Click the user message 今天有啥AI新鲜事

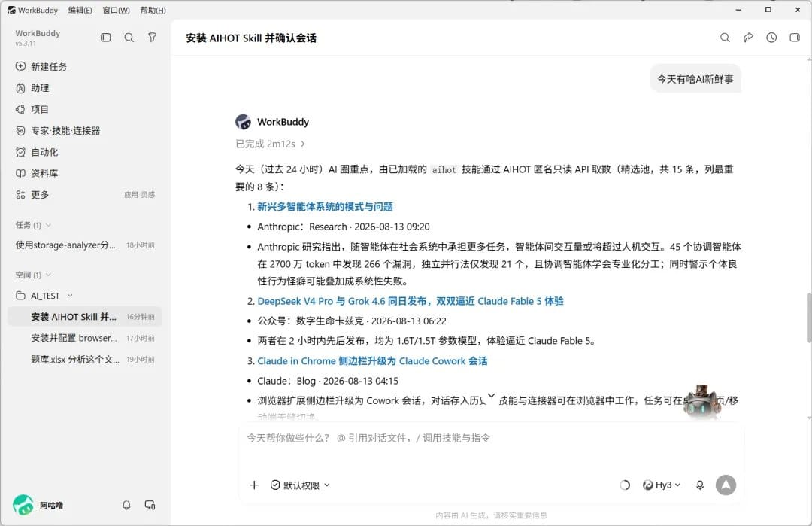[x=695, y=79]
